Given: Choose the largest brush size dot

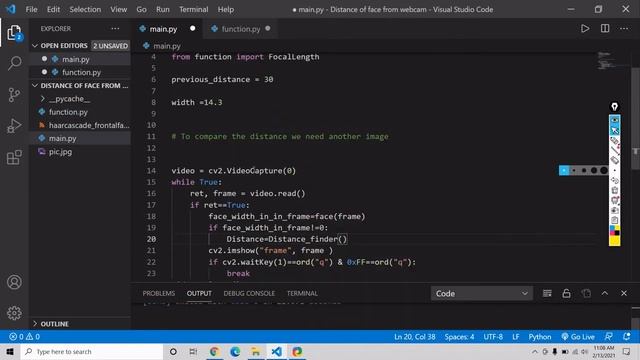Looking at the screenshot, I should coord(604,171).
